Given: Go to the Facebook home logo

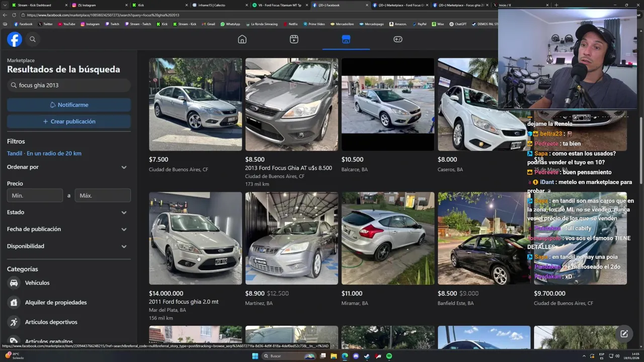Looking at the screenshot, I should [15, 39].
